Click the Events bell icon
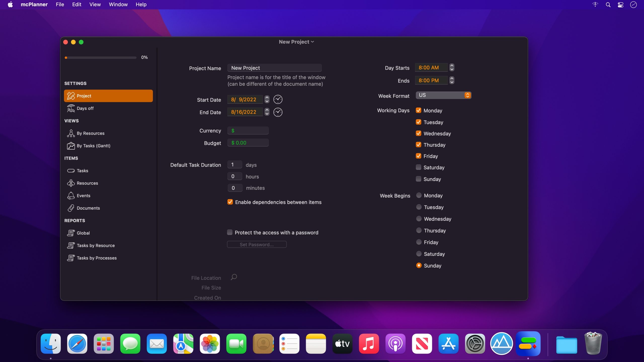Image resolution: width=644 pixels, height=362 pixels. tap(71, 196)
